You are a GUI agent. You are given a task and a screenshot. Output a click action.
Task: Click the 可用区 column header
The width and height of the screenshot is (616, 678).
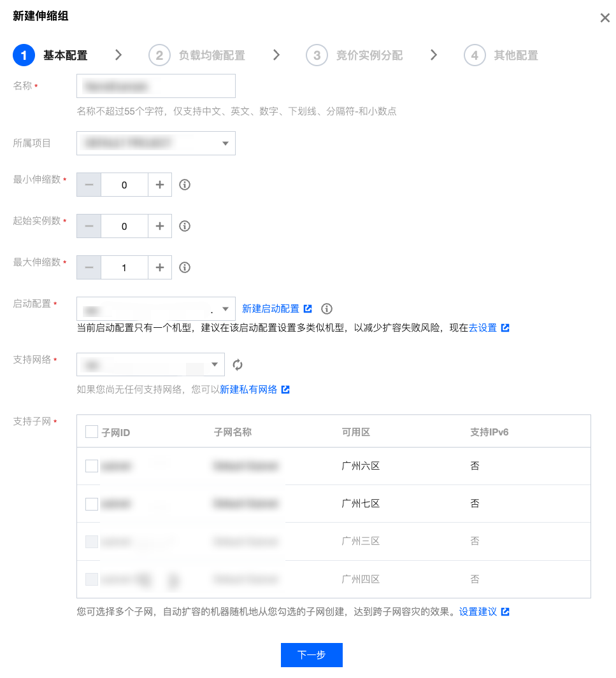[355, 432]
